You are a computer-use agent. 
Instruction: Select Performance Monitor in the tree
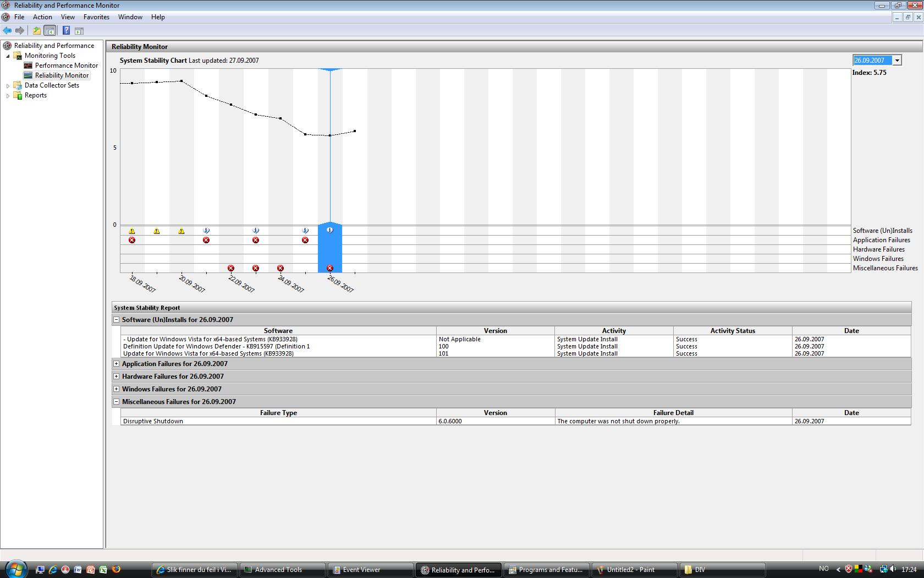coord(66,66)
